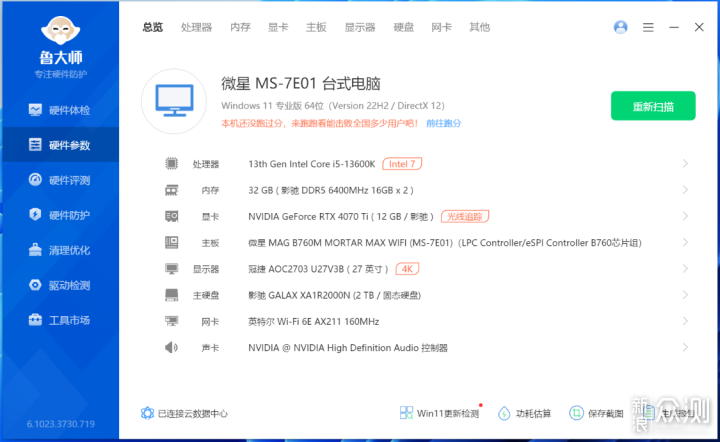Screen dimensions: 720x442
Task: Open 功耗估算 power estimate
Action: tap(524, 413)
